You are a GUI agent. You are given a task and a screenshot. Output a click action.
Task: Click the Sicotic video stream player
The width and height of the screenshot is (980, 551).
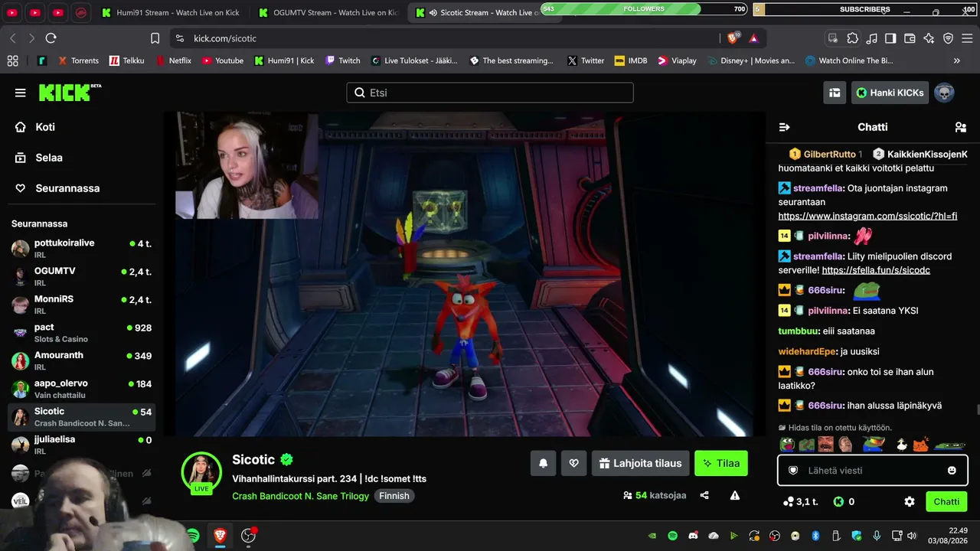(x=465, y=274)
